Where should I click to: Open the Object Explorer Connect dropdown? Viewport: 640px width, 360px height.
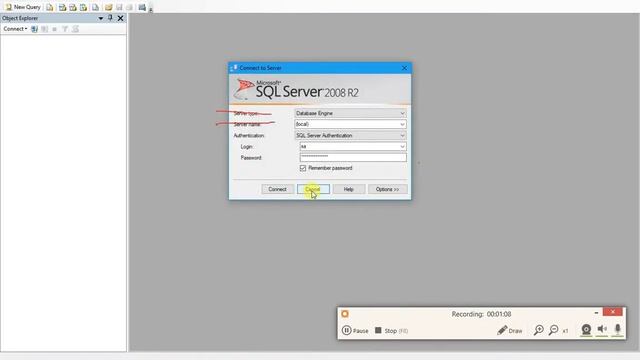[15, 29]
